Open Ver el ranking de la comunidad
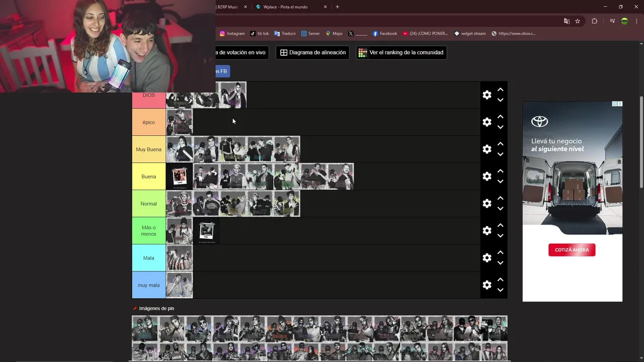644x362 pixels. (x=401, y=52)
